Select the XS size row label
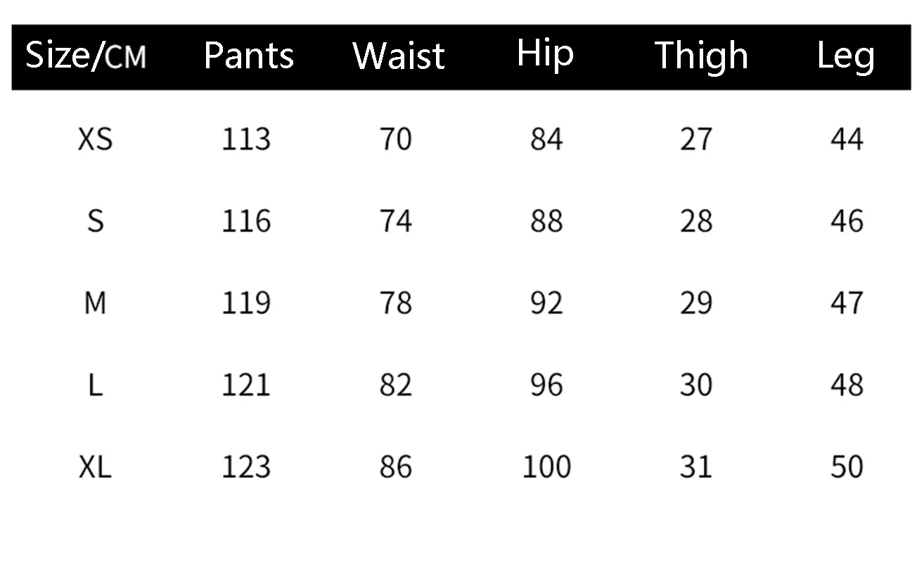The width and height of the screenshot is (924, 563). coord(95,139)
